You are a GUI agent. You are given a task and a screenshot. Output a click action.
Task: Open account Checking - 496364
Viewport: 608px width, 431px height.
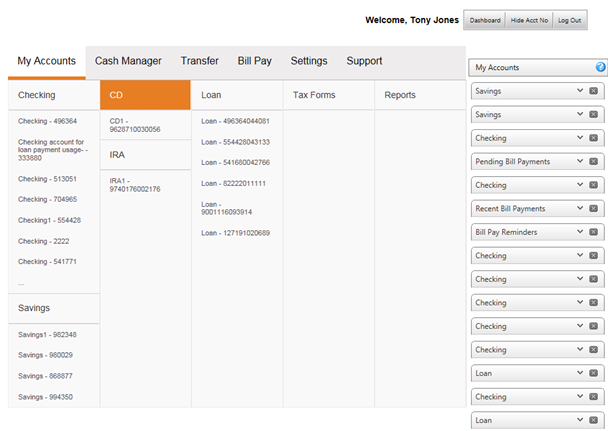47,121
